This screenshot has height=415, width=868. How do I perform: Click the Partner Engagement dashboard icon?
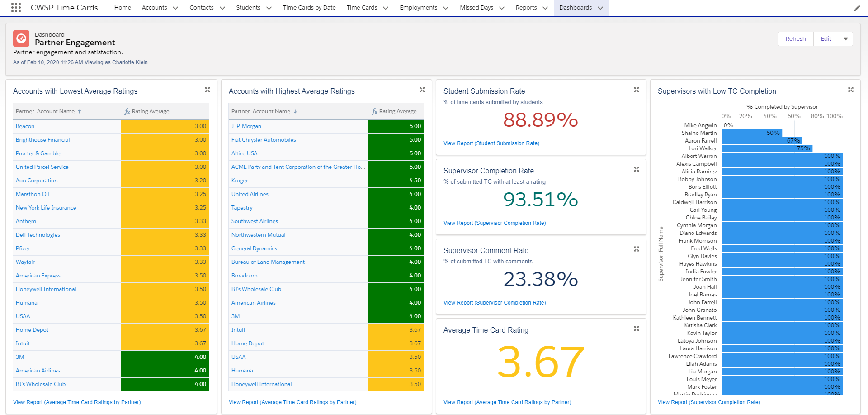[21, 38]
